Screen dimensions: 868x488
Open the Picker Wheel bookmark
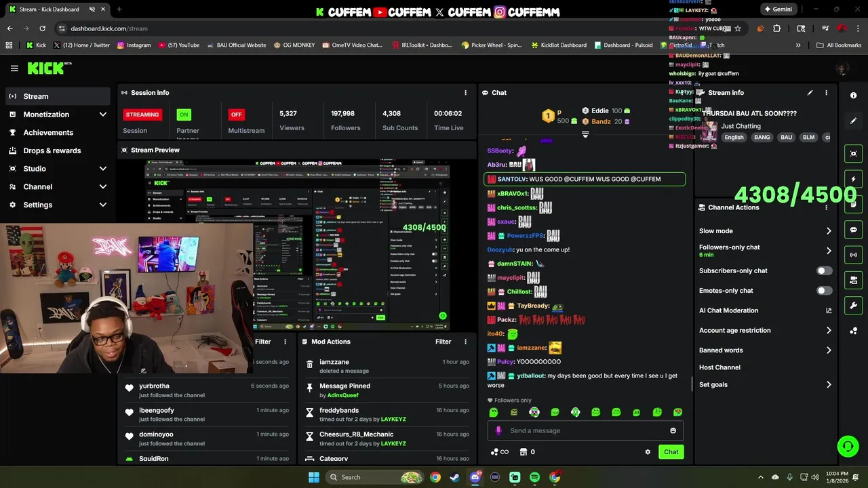point(492,45)
